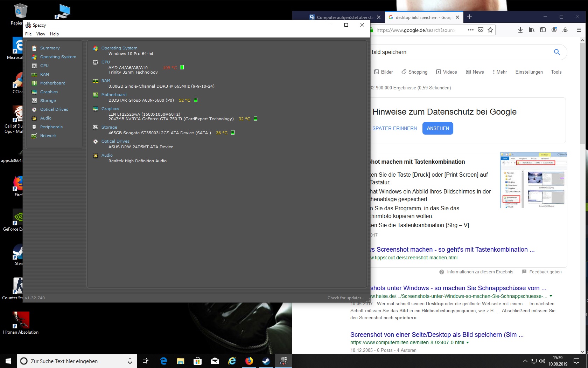The height and width of the screenshot is (368, 588).
Task: Click Google search magnifier button
Action: coord(557,52)
